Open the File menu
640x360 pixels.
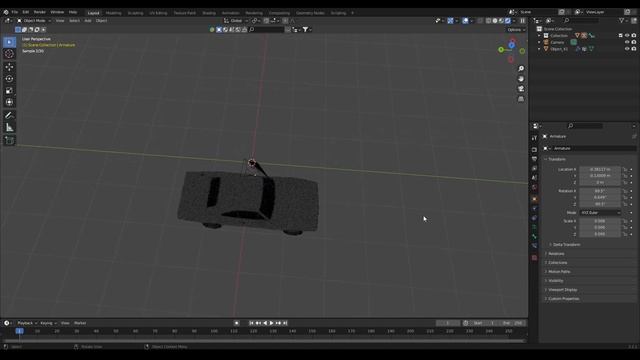(15, 12)
